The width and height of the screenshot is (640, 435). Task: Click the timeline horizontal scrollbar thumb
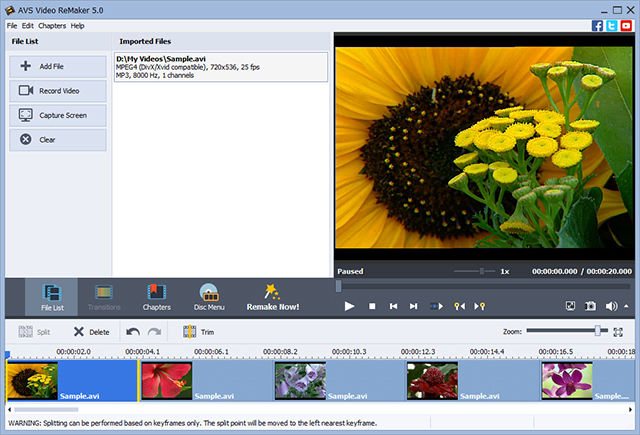(46, 409)
